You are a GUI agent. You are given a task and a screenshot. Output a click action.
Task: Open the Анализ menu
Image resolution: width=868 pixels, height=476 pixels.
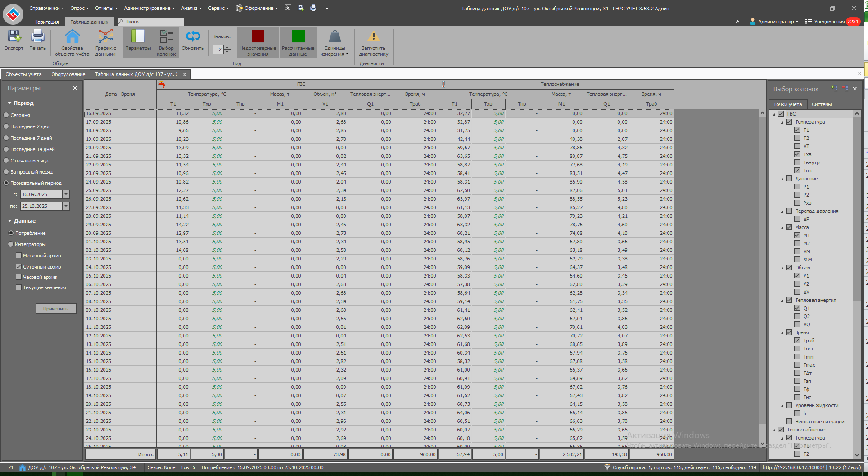click(191, 8)
